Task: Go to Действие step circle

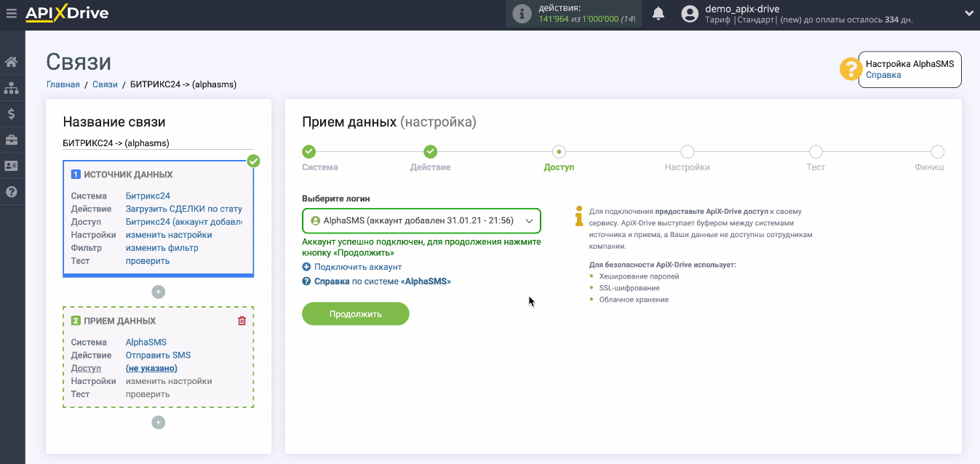Action: [431, 152]
